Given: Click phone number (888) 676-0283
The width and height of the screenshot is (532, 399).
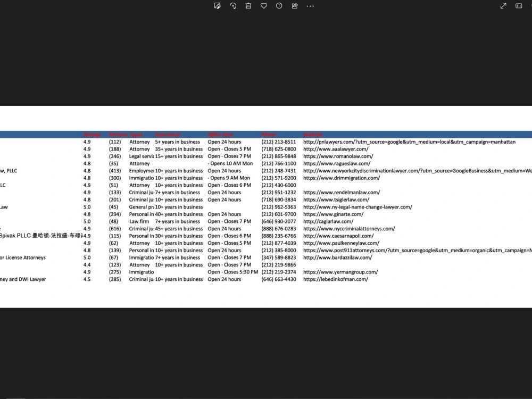Looking at the screenshot, I should tap(279, 229).
